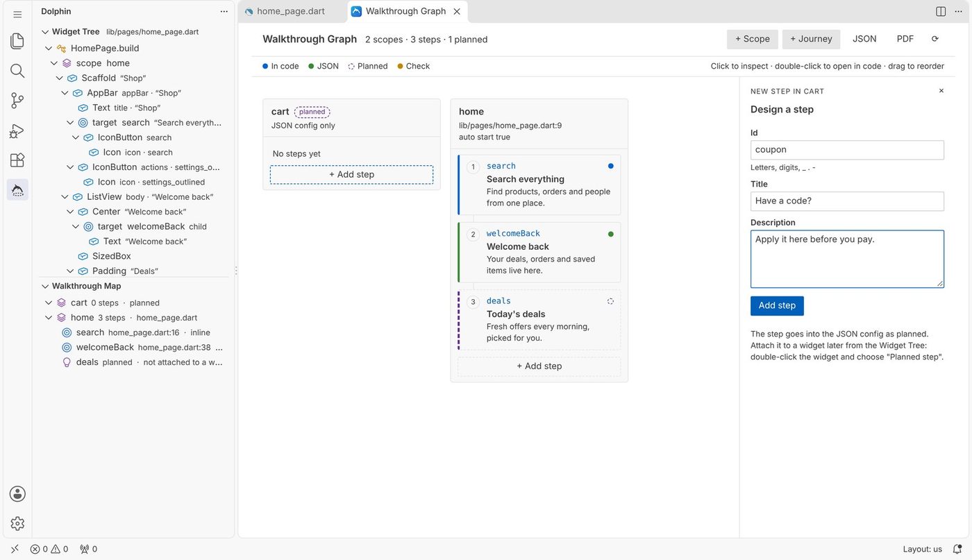
Task: Select the deals planned step card
Action: point(539,319)
